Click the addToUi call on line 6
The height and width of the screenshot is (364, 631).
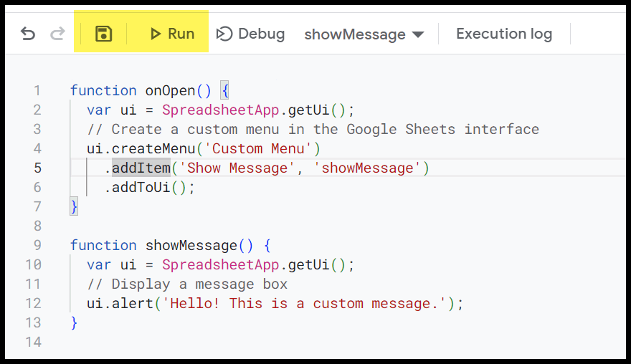[x=141, y=187]
